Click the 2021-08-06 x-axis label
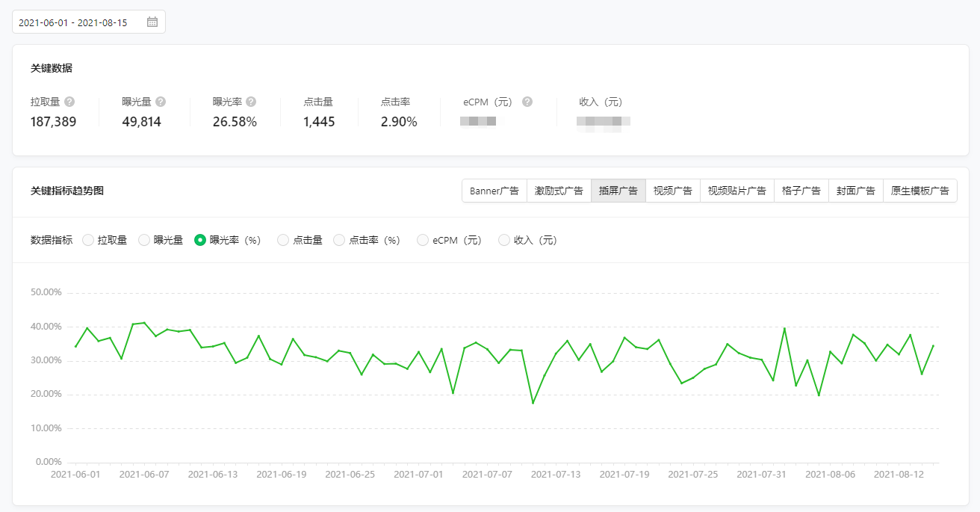Screen dimensions: 980x512 831,474
